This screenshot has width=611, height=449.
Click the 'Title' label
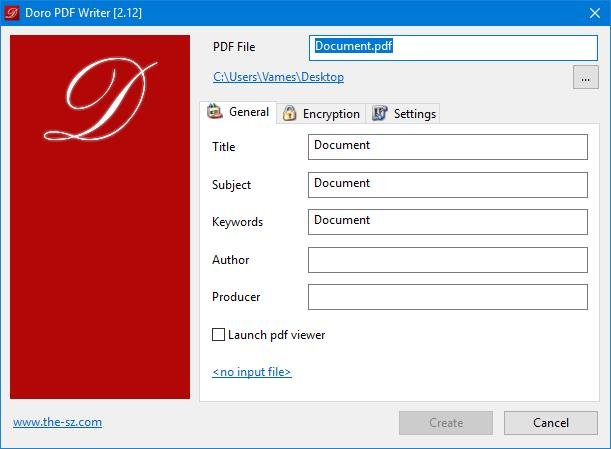pyautogui.click(x=224, y=147)
